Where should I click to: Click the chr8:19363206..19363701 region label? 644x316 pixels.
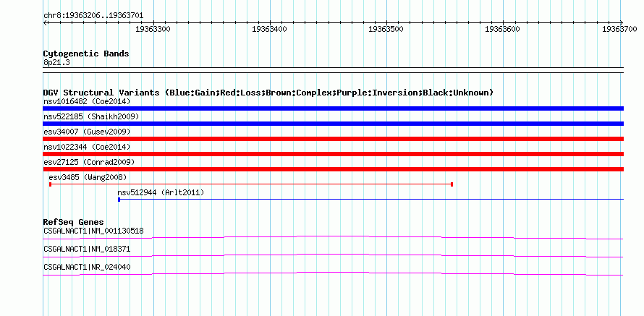click(x=93, y=16)
